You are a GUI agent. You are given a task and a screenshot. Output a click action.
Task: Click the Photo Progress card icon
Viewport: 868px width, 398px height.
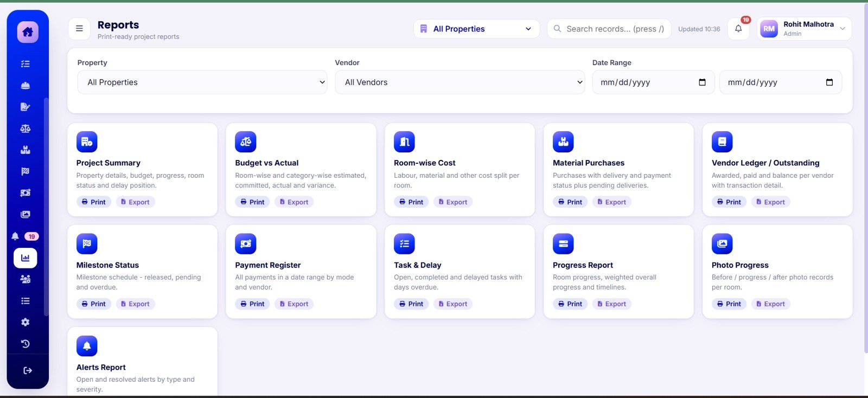pos(722,244)
